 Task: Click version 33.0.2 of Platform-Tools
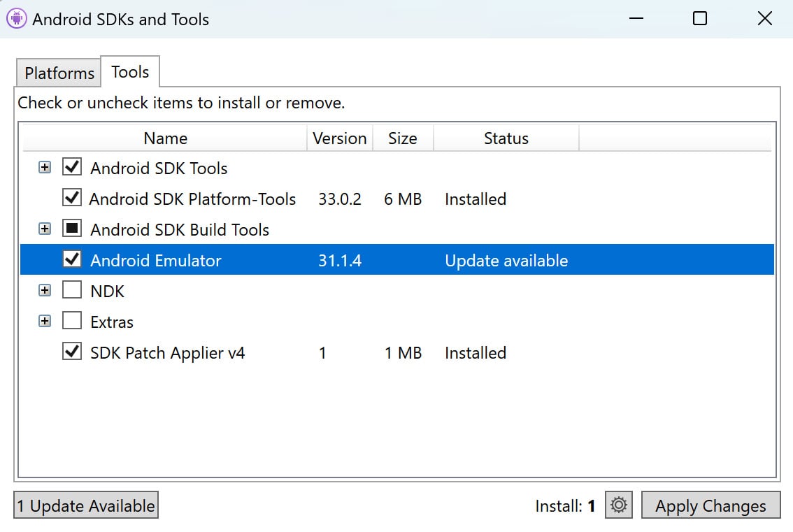(340, 199)
